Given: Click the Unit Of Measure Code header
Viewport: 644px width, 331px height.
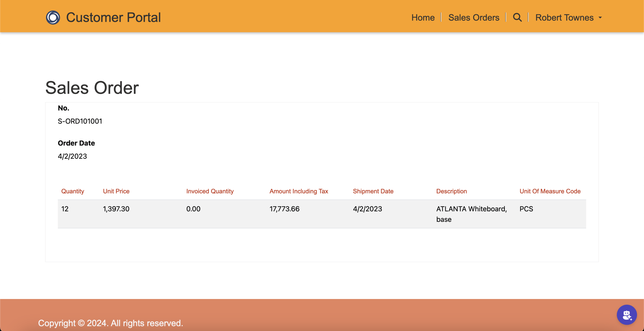Looking at the screenshot, I should point(550,191).
